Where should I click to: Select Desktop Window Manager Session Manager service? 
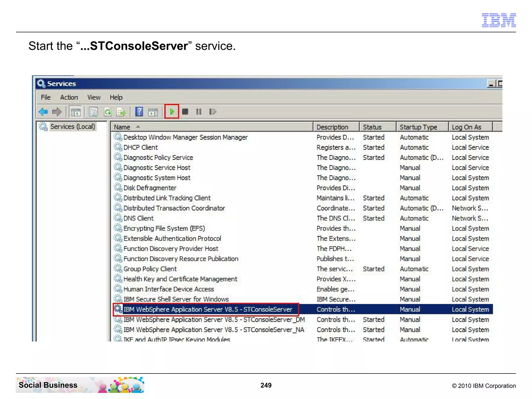coord(303,137)
